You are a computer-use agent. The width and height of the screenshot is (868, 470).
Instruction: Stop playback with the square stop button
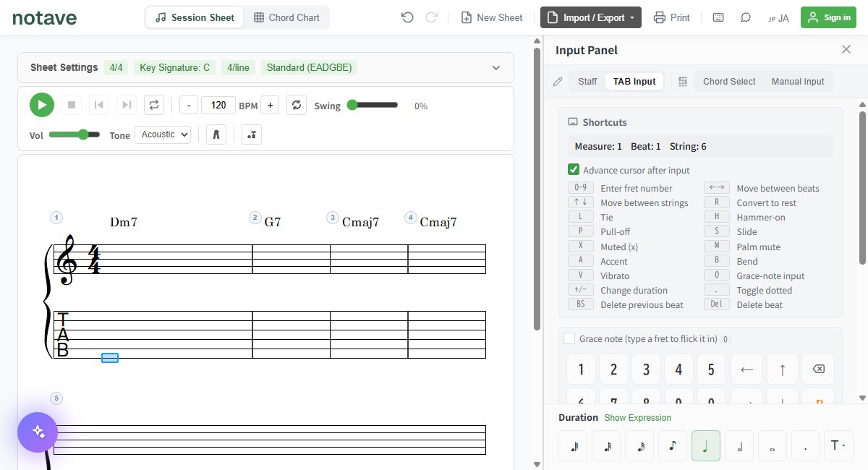point(72,105)
